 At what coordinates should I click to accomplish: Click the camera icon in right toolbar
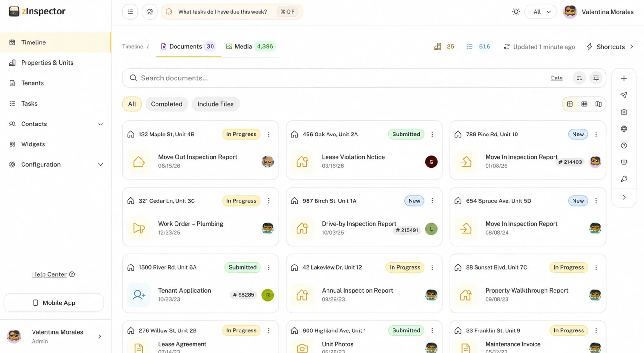(x=624, y=112)
